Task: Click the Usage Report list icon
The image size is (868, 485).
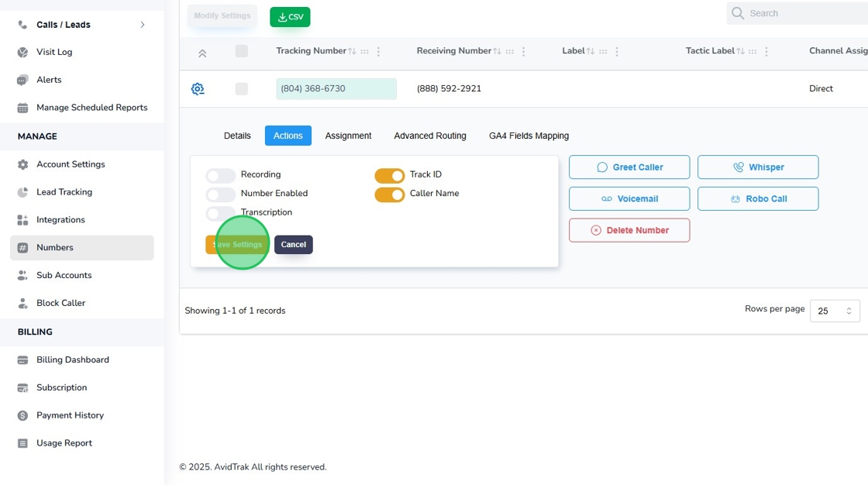Action: coord(22,443)
